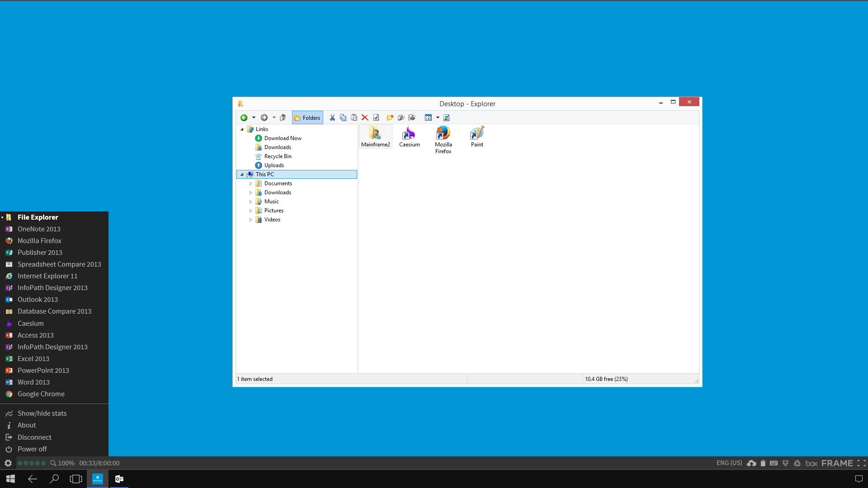Image resolution: width=868 pixels, height=488 pixels.
Task: Copy the selected item
Action: click(x=343, y=117)
